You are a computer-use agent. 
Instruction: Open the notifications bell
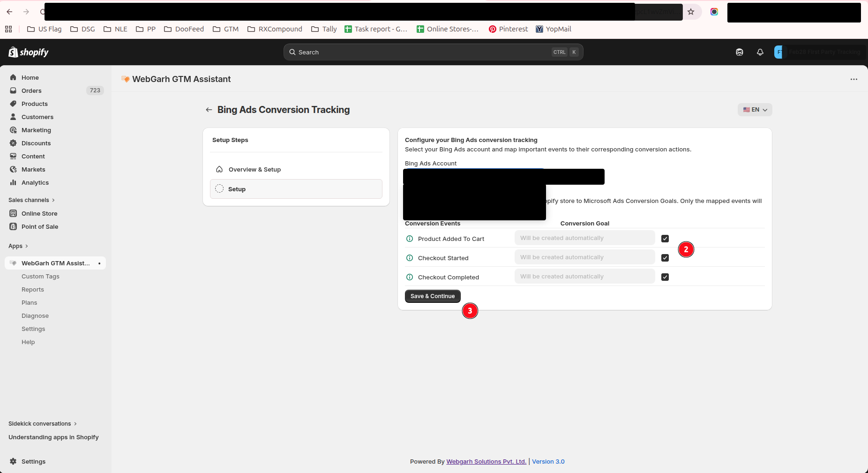pos(760,52)
